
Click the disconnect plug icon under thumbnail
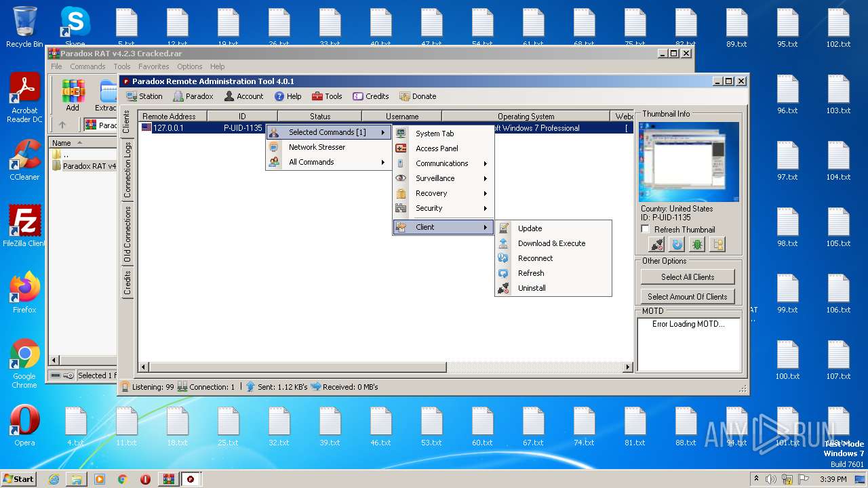[656, 245]
